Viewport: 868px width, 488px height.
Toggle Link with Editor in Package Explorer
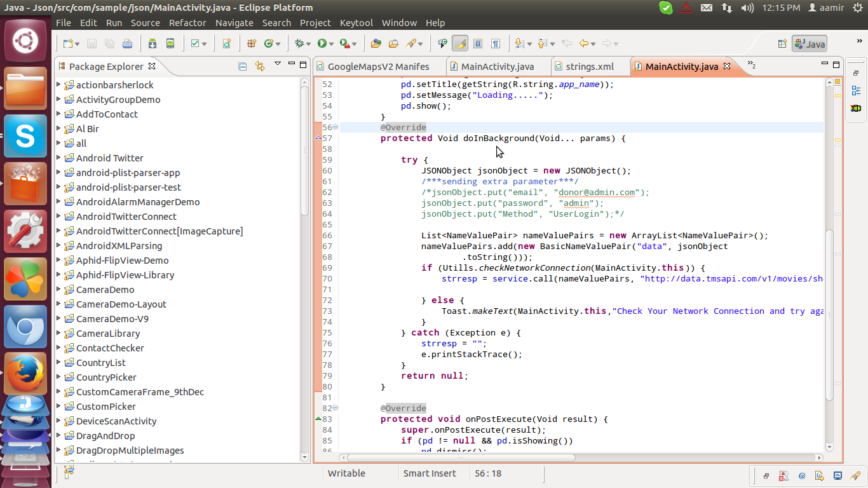point(259,66)
